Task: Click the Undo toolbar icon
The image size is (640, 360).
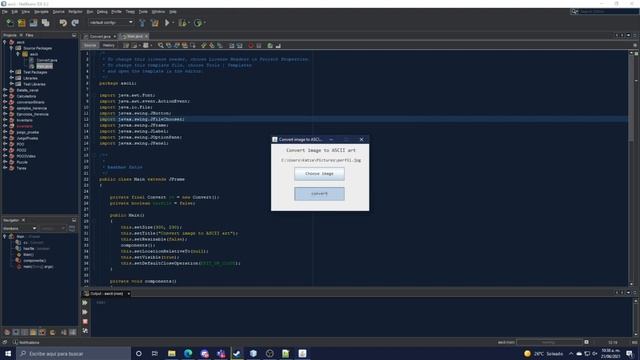Action: coord(63,23)
